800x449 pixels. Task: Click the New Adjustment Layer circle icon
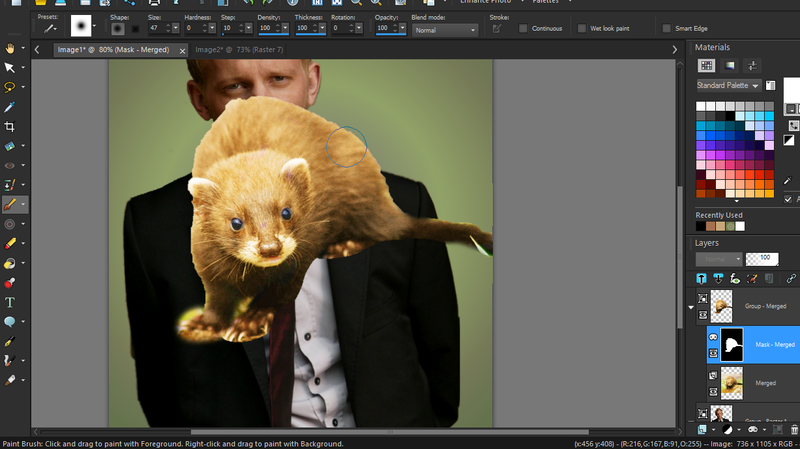[727, 430]
